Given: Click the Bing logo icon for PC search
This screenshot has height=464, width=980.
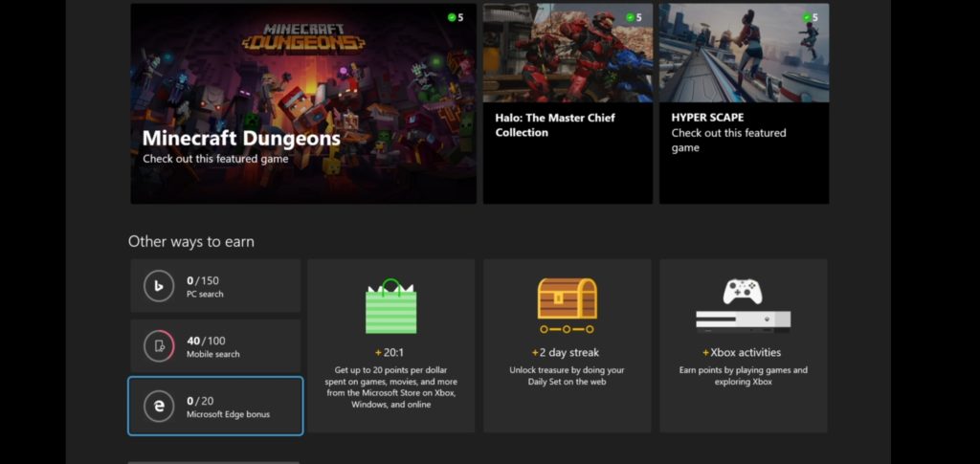Looking at the screenshot, I should click(x=159, y=286).
